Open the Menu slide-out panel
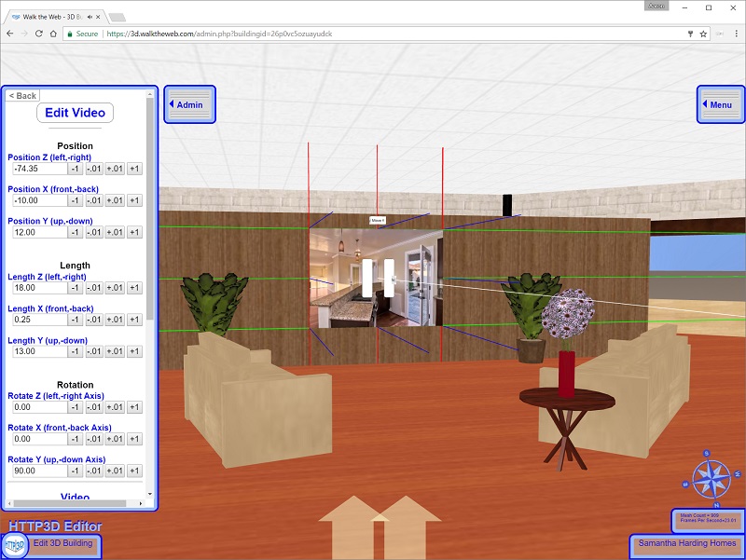 pos(720,104)
